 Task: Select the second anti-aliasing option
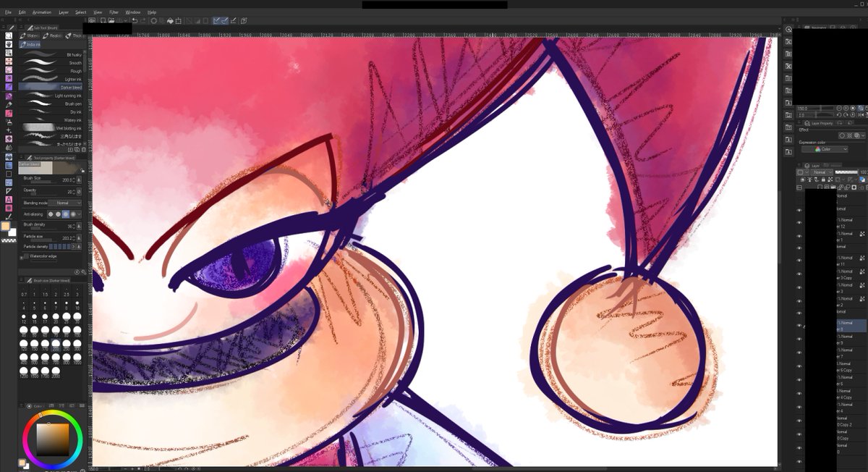coord(58,214)
